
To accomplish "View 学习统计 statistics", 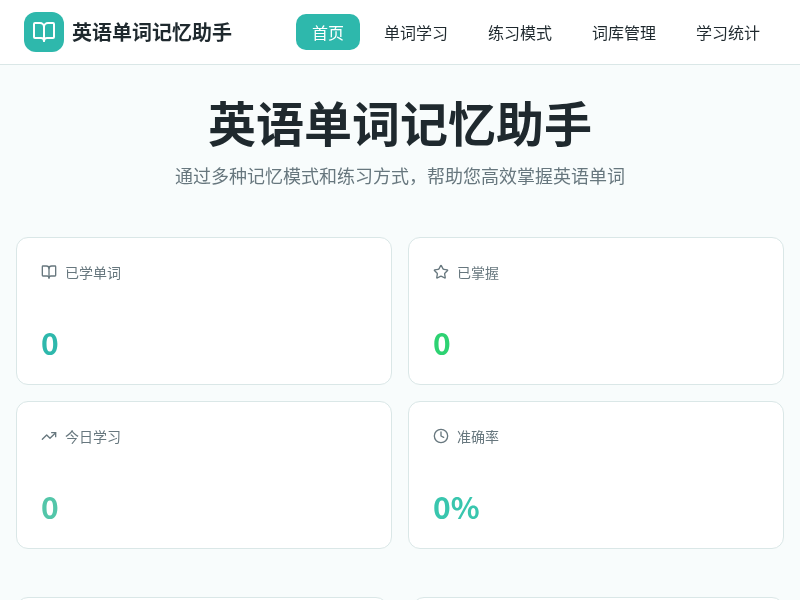I will [x=727, y=33].
